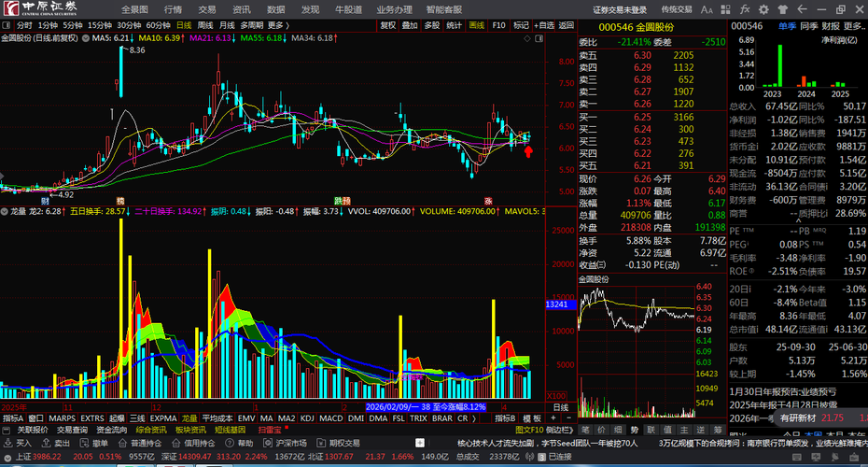Open 沪深市场 market selector
This screenshot has height=467, width=868.
click(285, 443)
